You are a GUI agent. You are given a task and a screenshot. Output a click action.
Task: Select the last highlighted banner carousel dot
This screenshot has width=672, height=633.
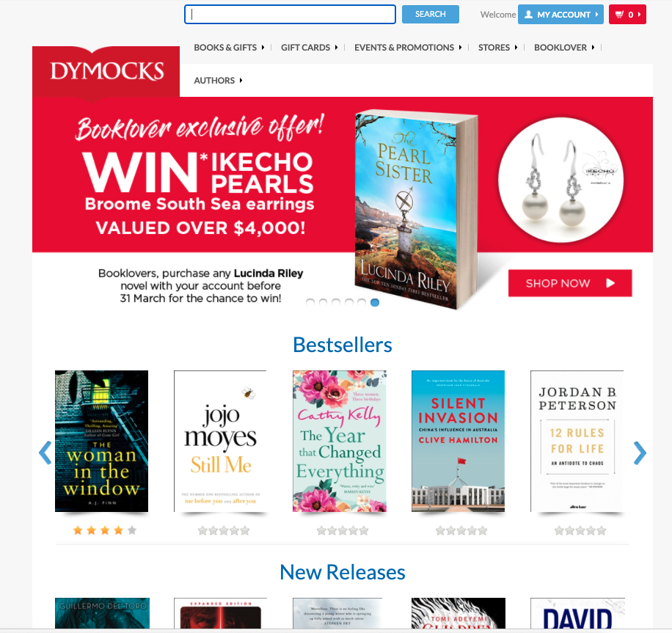coord(375,303)
